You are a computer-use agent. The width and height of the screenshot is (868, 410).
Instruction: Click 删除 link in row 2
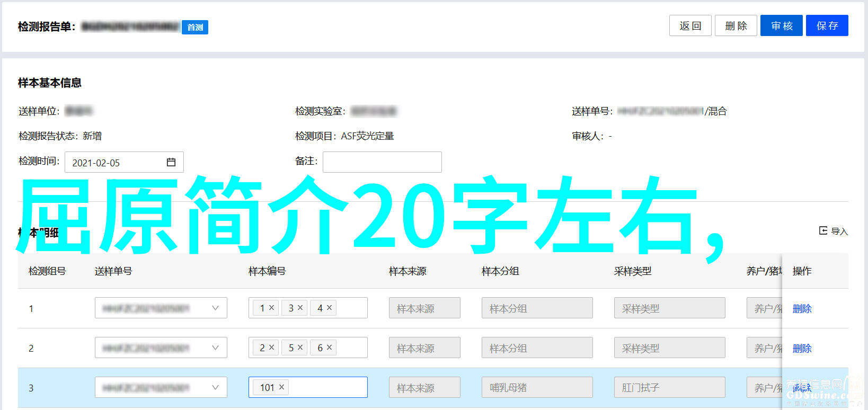tap(802, 348)
